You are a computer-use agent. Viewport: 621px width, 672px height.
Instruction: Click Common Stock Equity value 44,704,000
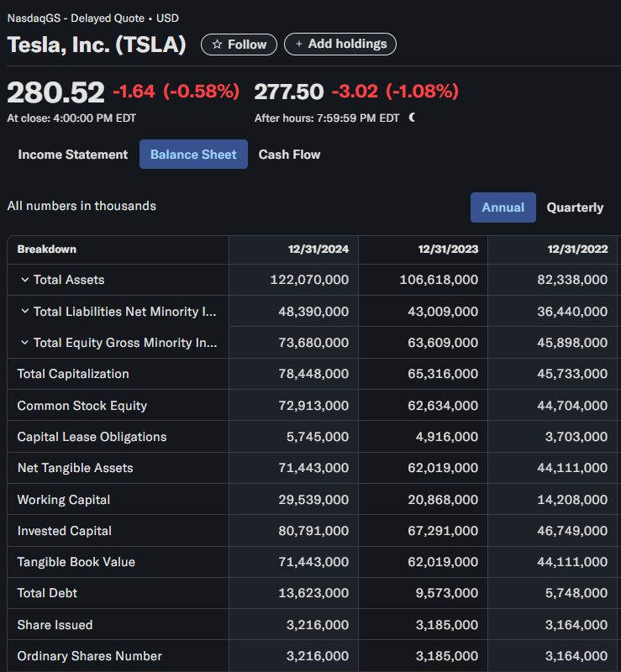(x=572, y=406)
